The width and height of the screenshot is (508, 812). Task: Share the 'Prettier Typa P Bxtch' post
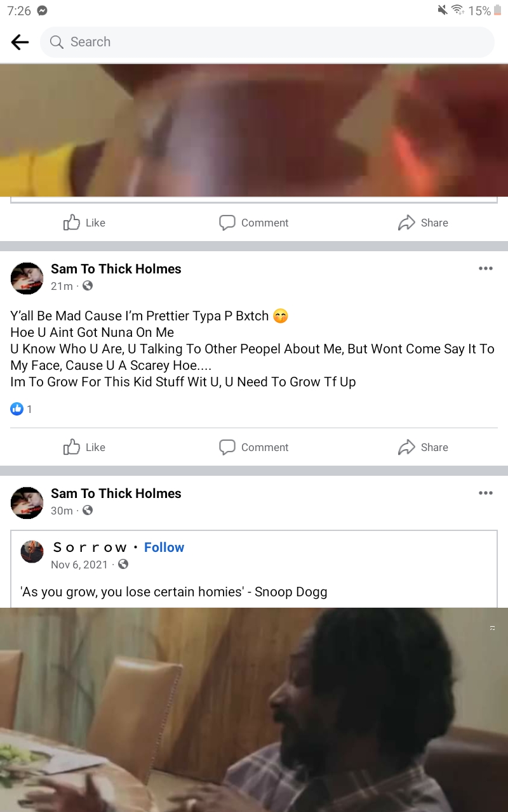[423, 447]
